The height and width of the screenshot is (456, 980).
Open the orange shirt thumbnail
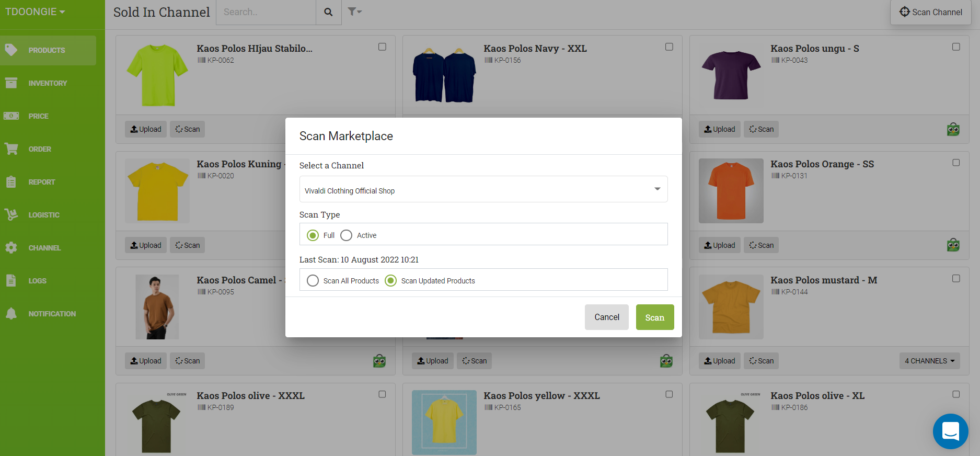coord(731,191)
